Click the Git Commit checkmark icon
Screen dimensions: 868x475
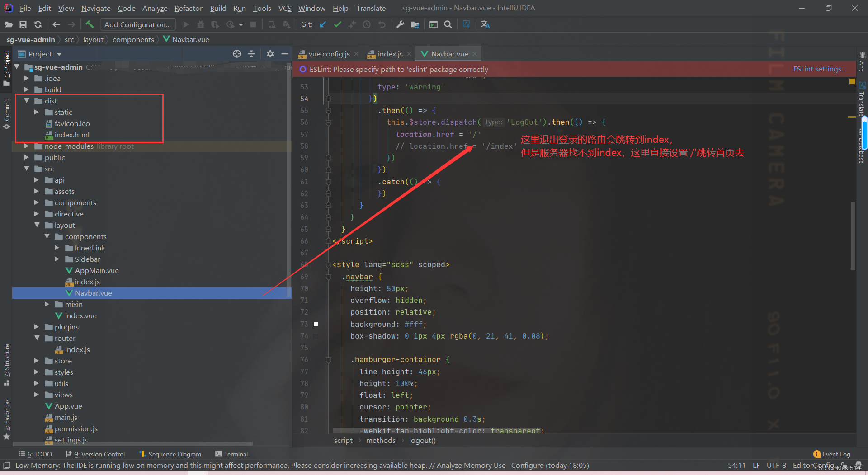[337, 24]
